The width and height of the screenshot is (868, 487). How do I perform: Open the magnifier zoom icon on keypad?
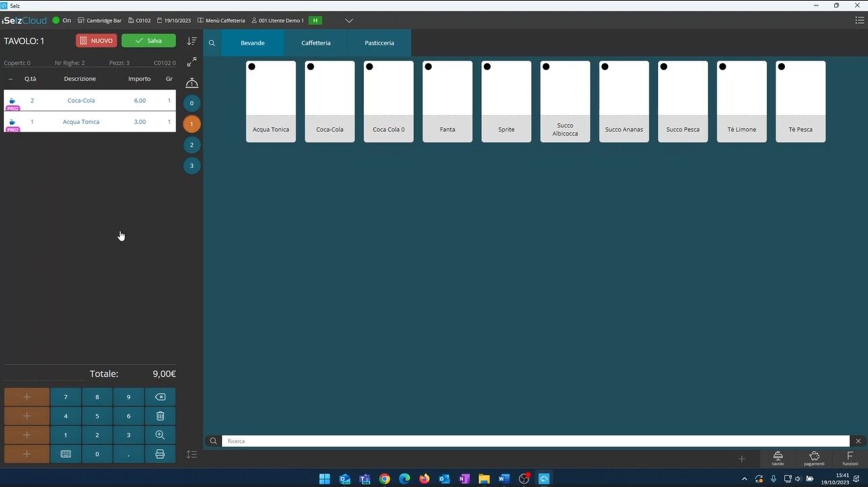(160, 435)
